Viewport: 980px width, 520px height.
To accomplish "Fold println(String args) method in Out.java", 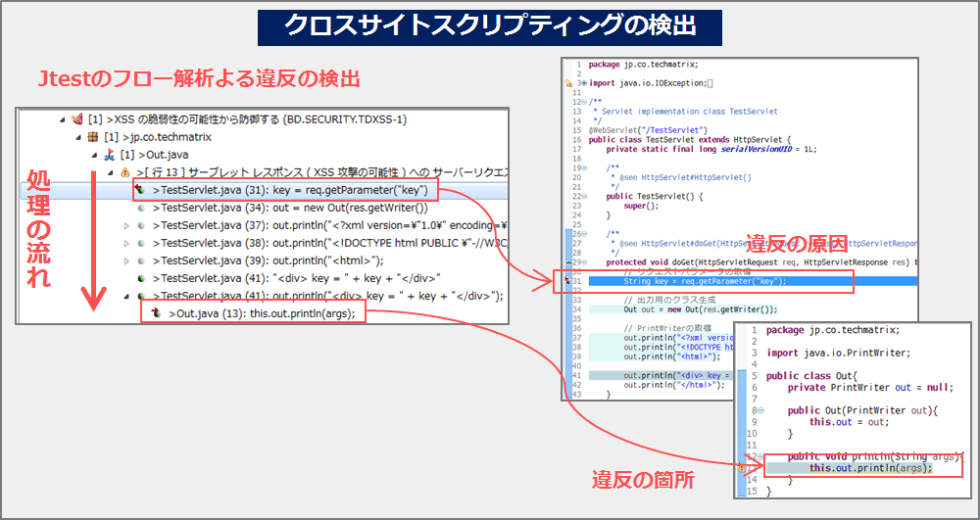I will coord(759,455).
